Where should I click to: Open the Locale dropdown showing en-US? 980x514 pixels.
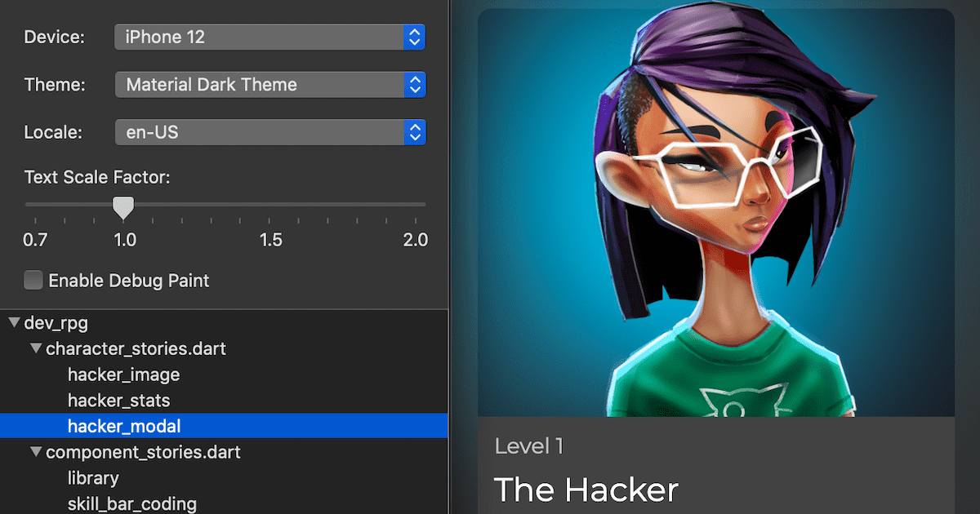click(x=270, y=132)
